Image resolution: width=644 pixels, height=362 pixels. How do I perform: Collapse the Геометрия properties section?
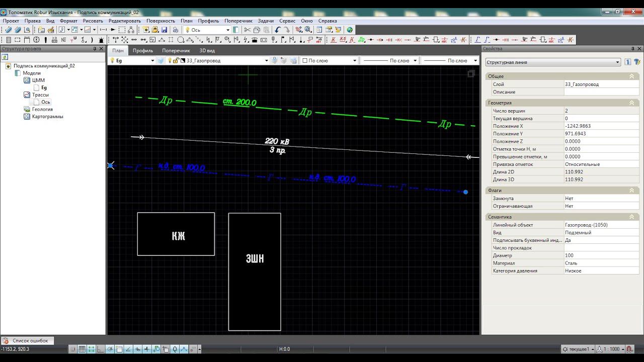[631, 103]
